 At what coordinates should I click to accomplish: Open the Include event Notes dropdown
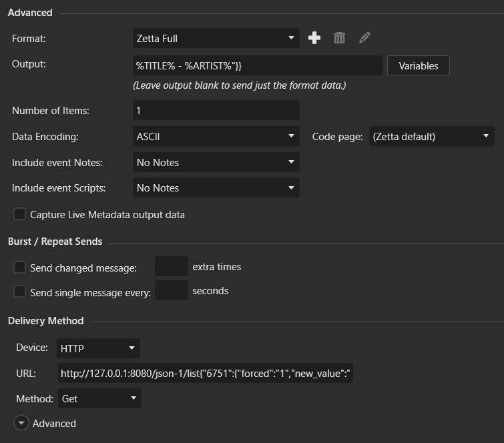click(216, 162)
